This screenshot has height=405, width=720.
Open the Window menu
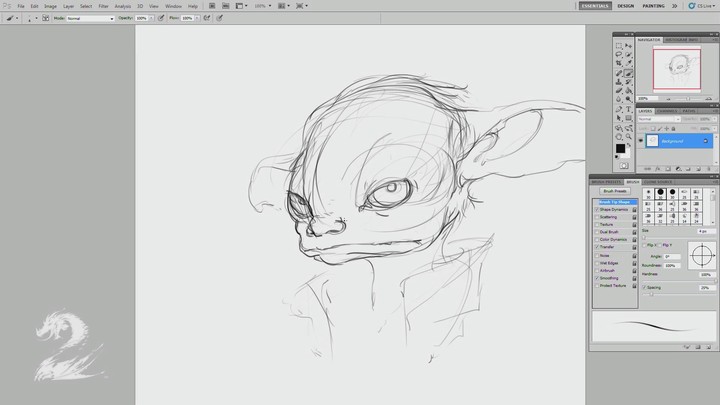pos(174,6)
